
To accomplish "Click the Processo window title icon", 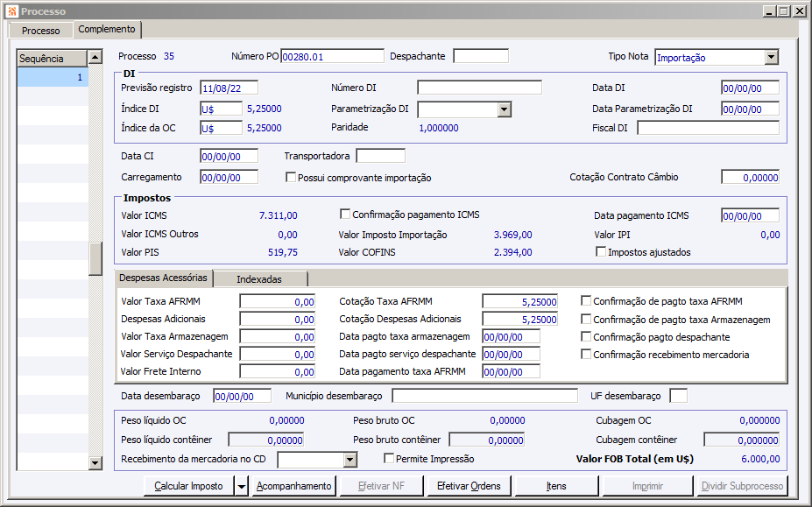I will [11, 11].
